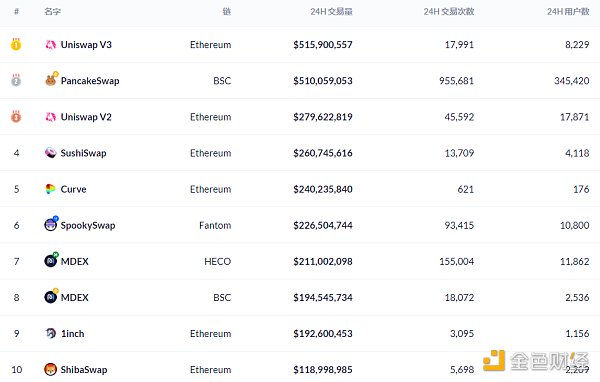Click the Uniswap V3 unicorn icon
The image size is (600, 382).
(x=51, y=45)
